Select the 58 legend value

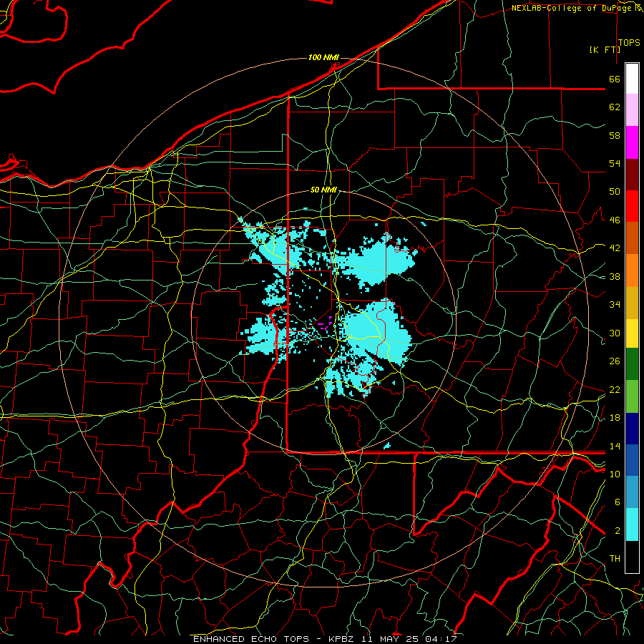tap(615, 135)
